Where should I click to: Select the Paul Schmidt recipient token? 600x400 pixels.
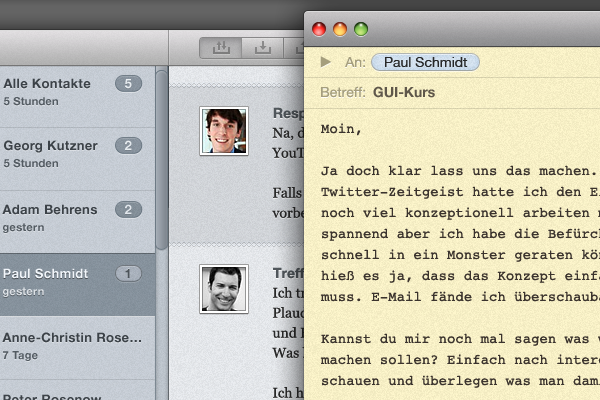(425, 62)
